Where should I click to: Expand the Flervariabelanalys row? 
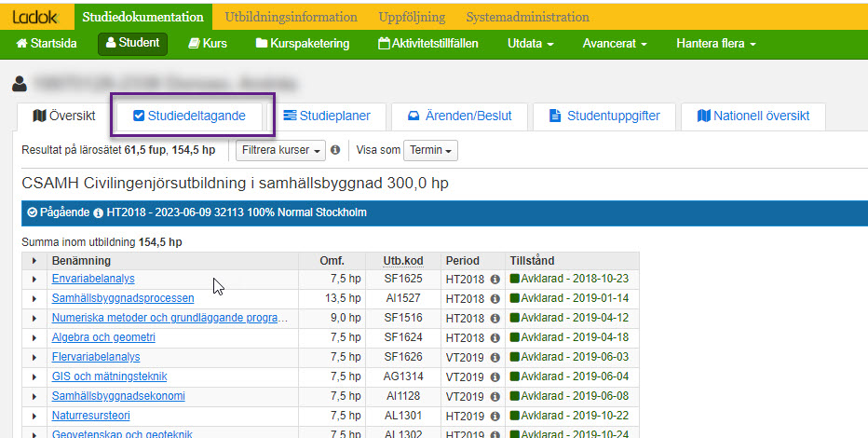(34, 358)
